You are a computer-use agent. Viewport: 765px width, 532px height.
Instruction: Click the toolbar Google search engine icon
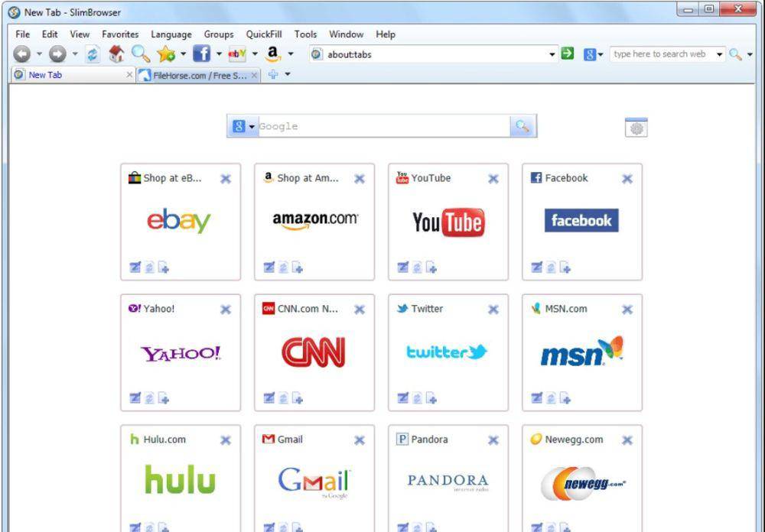click(x=590, y=54)
